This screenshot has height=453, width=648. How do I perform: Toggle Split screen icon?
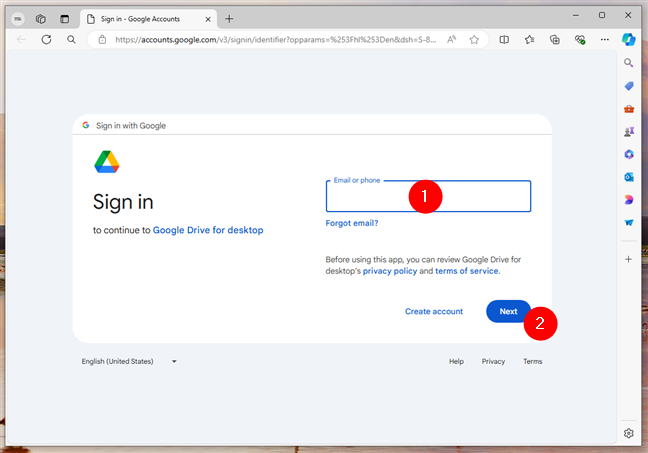click(504, 40)
